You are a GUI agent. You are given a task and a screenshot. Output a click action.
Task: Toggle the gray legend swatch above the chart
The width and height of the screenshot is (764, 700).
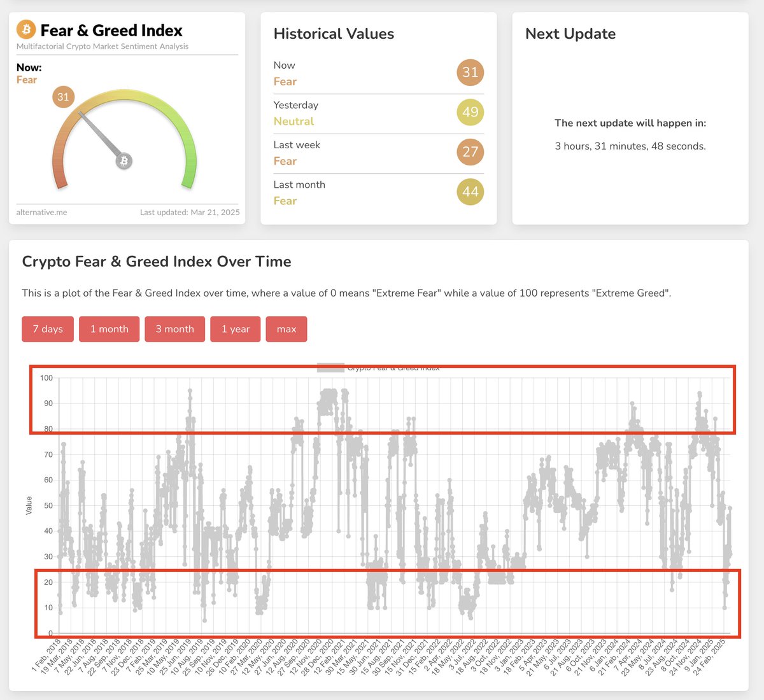click(x=330, y=367)
